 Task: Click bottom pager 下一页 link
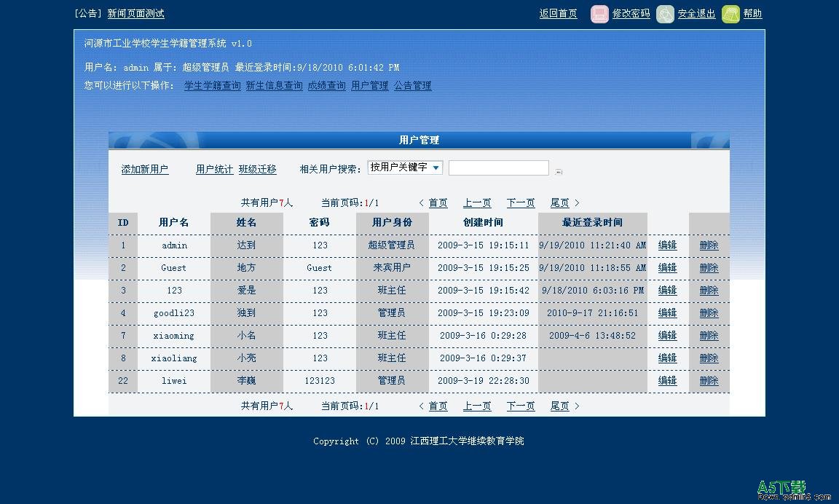521,406
